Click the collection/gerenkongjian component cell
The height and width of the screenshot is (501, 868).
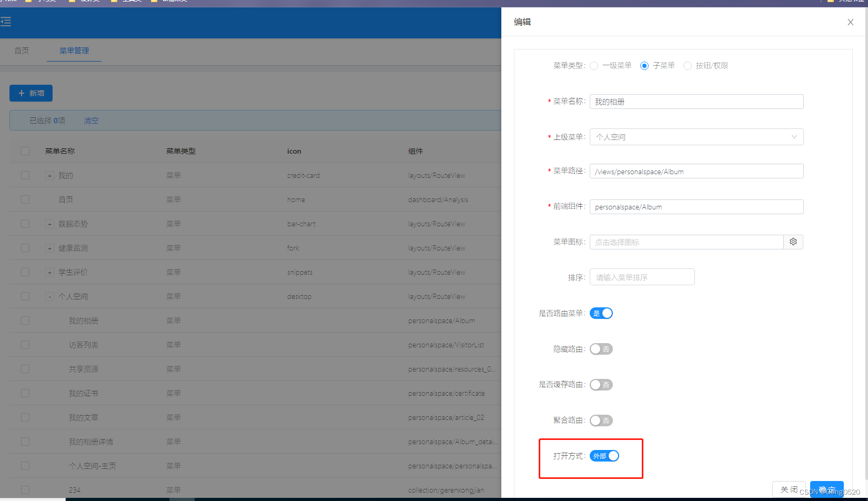446,490
